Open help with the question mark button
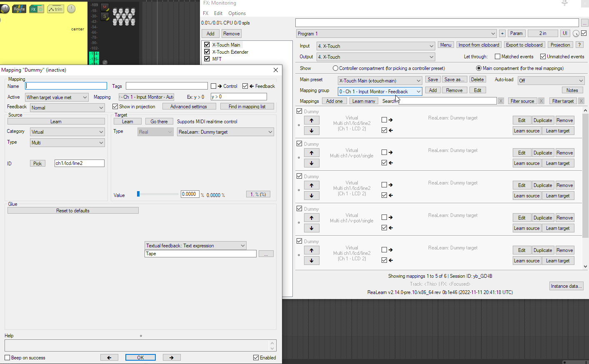The height and width of the screenshot is (364, 589). click(x=579, y=45)
